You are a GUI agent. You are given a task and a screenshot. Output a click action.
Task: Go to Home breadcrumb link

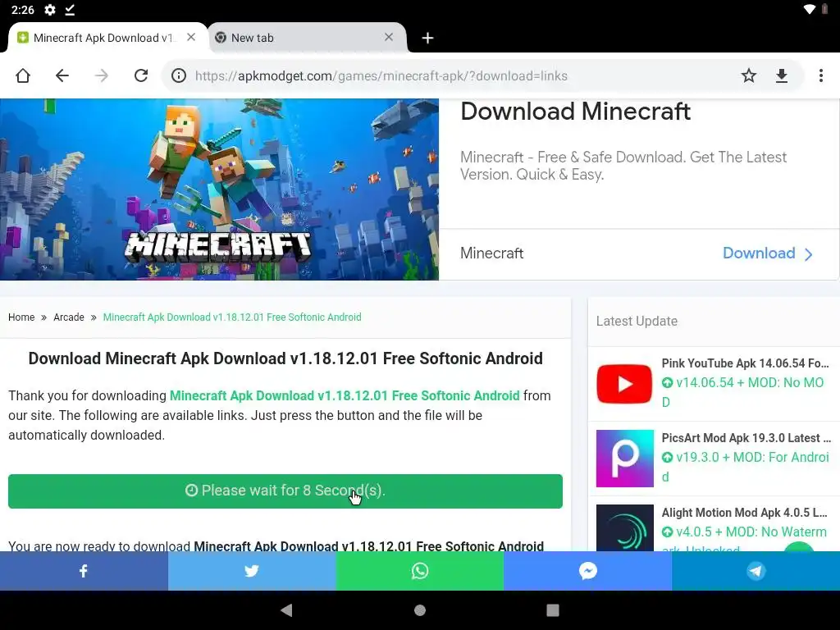(21, 317)
